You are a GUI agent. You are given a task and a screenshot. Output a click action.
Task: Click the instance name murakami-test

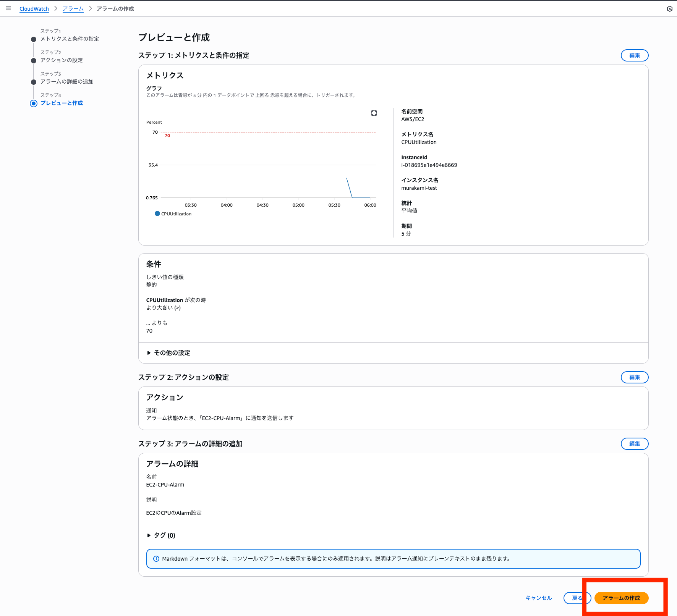419,188
